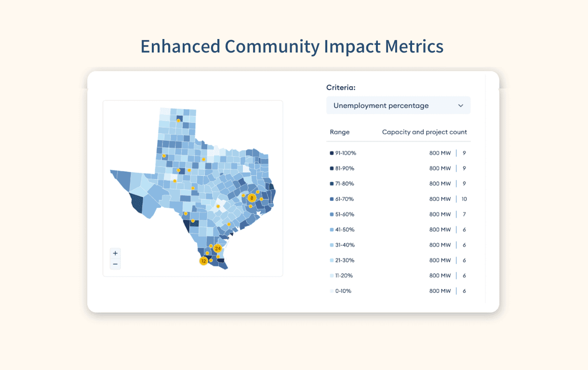The image size is (588, 370).
Task: Select the cluster marker labeled 24
Action: click(218, 249)
